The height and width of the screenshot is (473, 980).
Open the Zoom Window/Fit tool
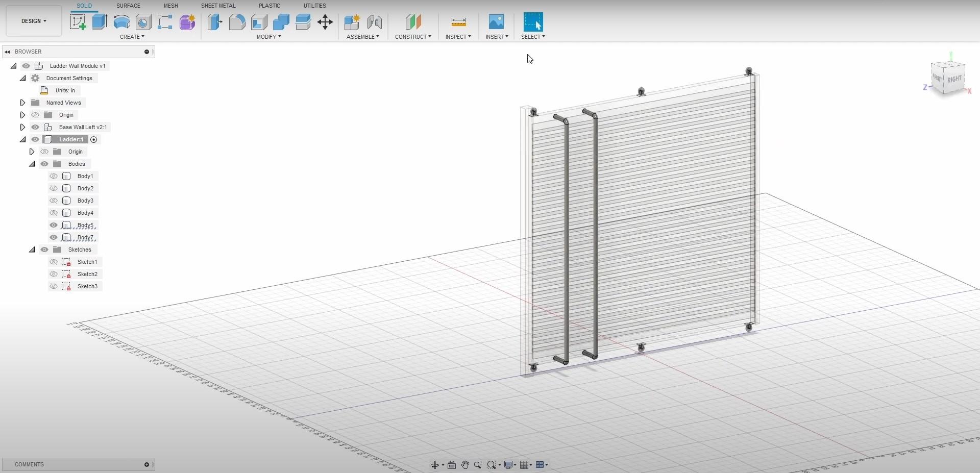pyautogui.click(x=492, y=465)
